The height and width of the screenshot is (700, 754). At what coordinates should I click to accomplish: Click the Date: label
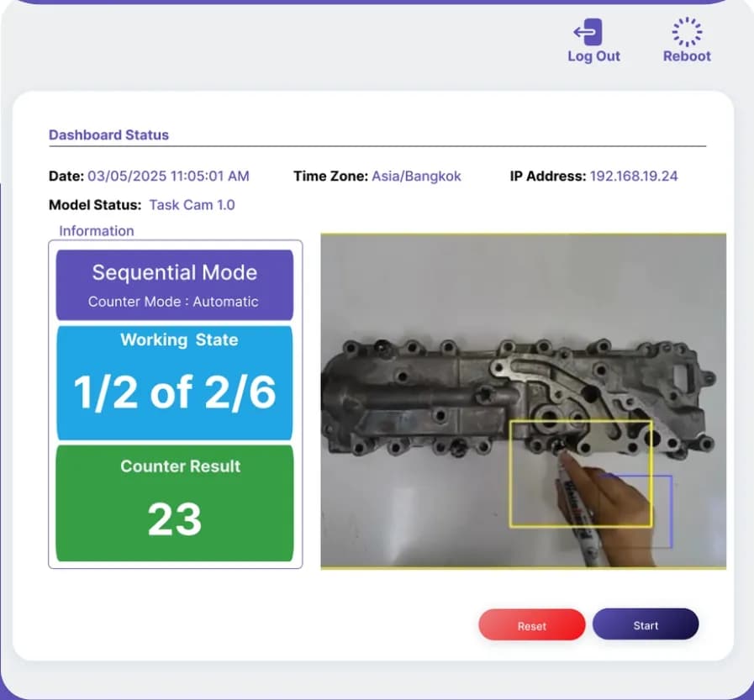(66, 176)
